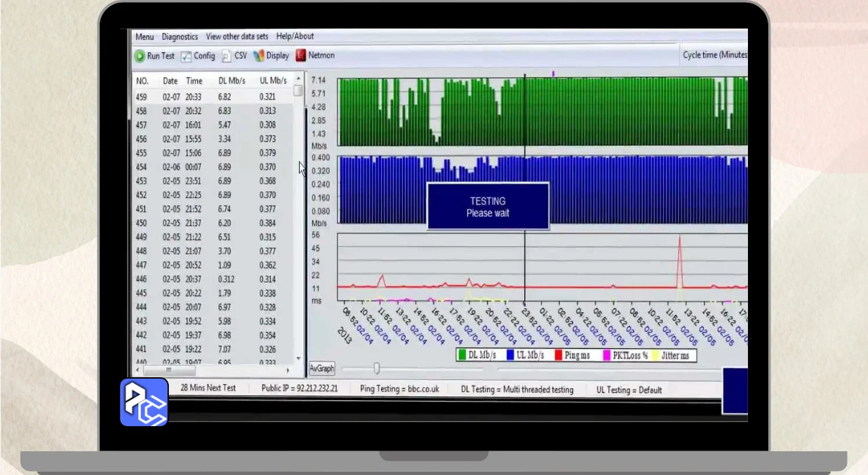Image resolution: width=868 pixels, height=475 pixels.
Task: Click the blue UL Mb/s legend swatch
Action: pyautogui.click(x=510, y=355)
